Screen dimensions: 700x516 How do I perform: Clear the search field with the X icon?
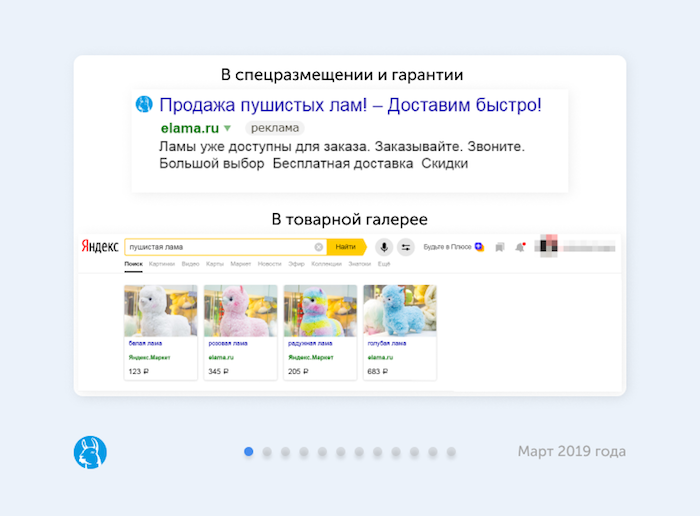coord(319,247)
